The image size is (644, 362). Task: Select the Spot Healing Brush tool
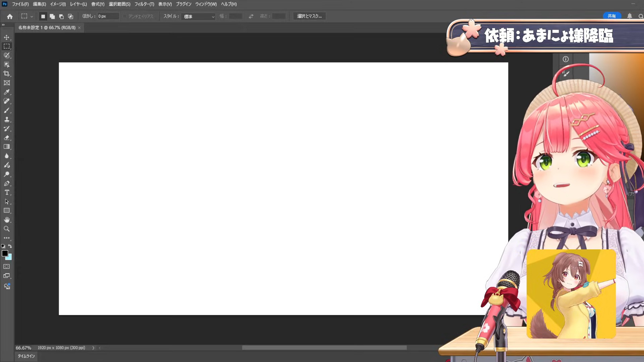coord(7,101)
